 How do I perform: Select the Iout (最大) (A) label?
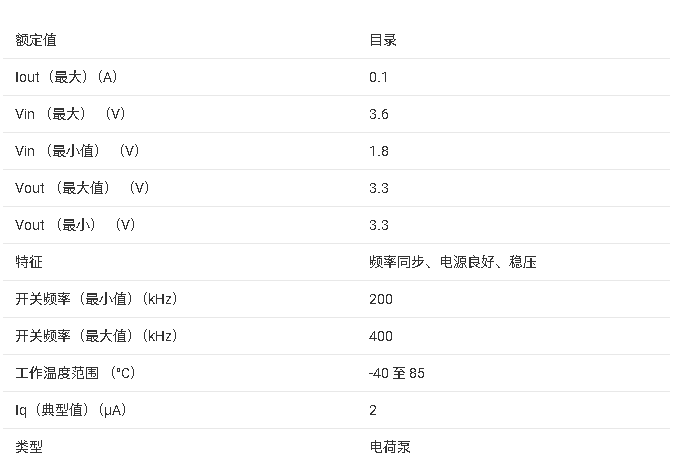[66, 77]
